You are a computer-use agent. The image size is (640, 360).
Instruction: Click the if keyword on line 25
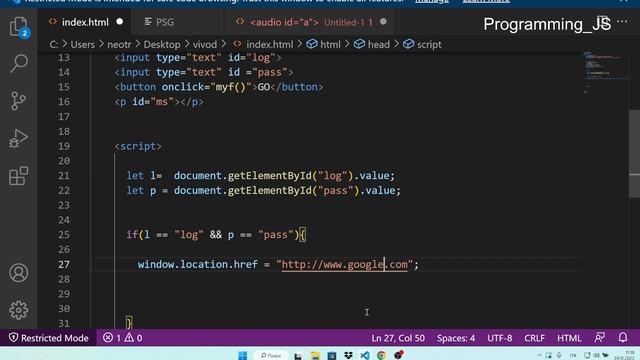132,235
